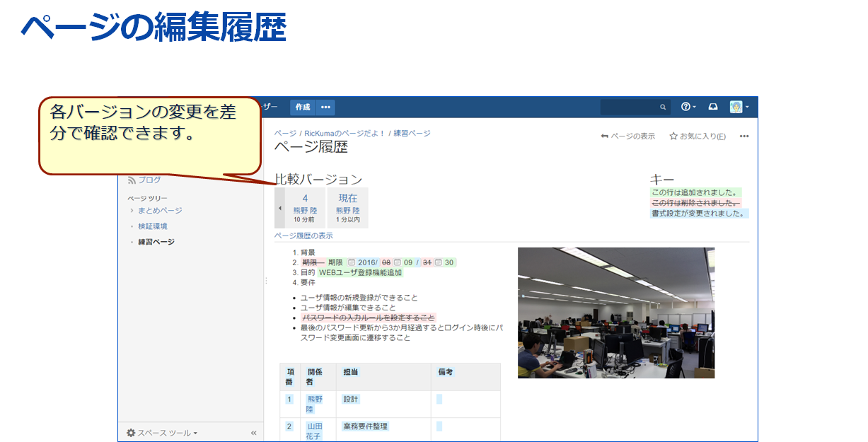
Task: Click the 項番 column header
Action: point(290,377)
